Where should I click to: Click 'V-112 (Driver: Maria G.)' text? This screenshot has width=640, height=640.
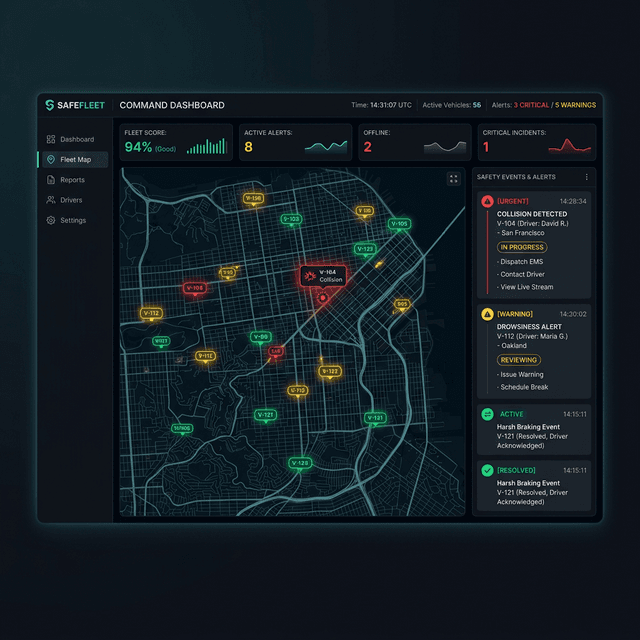[x=532, y=336]
